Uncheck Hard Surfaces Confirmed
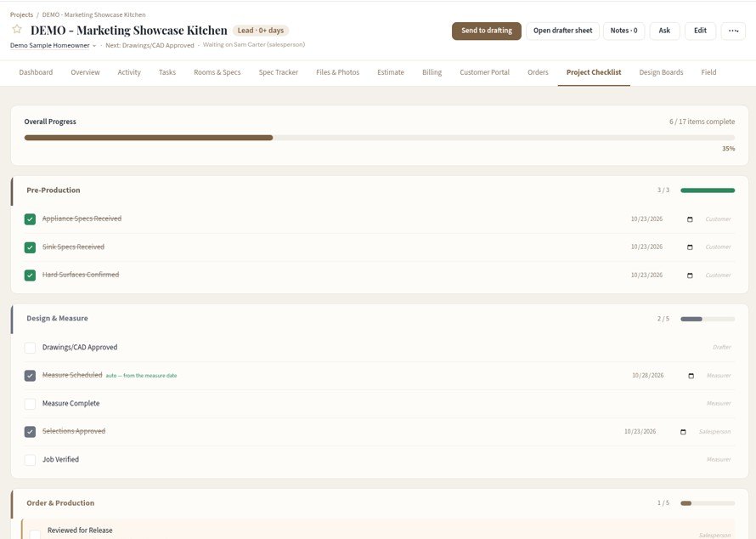The width and height of the screenshot is (756, 539). 30,275
